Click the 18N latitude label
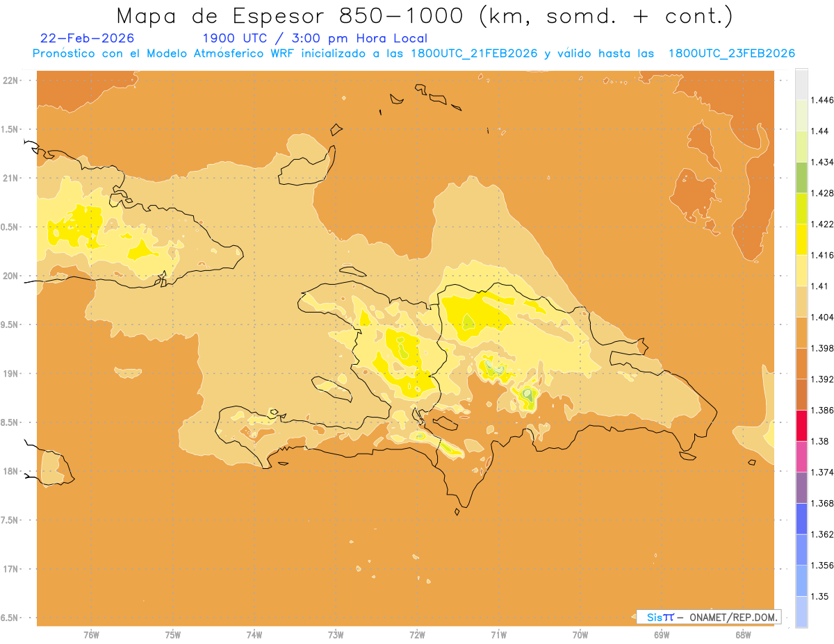 click(10, 471)
